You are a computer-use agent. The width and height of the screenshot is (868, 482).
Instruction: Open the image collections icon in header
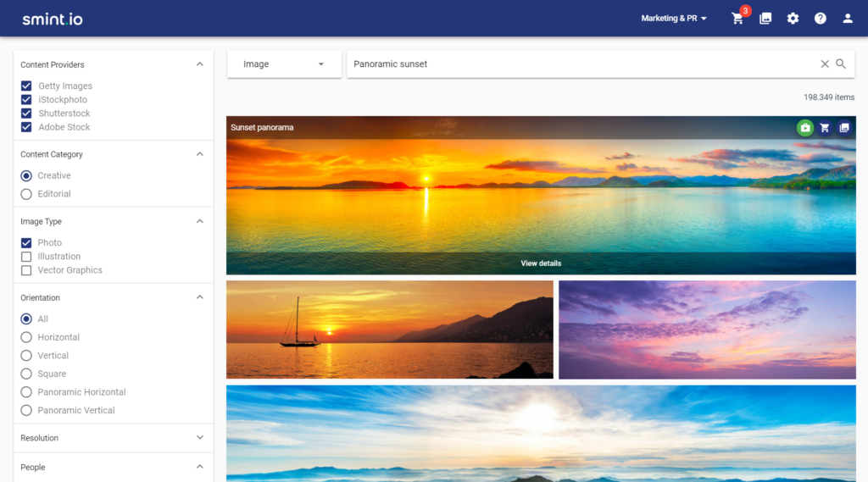(765, 19)
